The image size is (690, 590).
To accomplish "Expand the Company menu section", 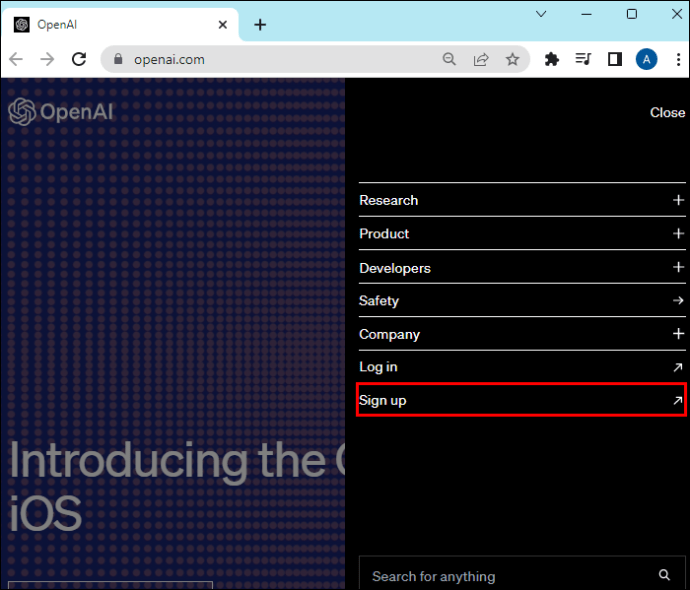I will (x=522, y=334).
